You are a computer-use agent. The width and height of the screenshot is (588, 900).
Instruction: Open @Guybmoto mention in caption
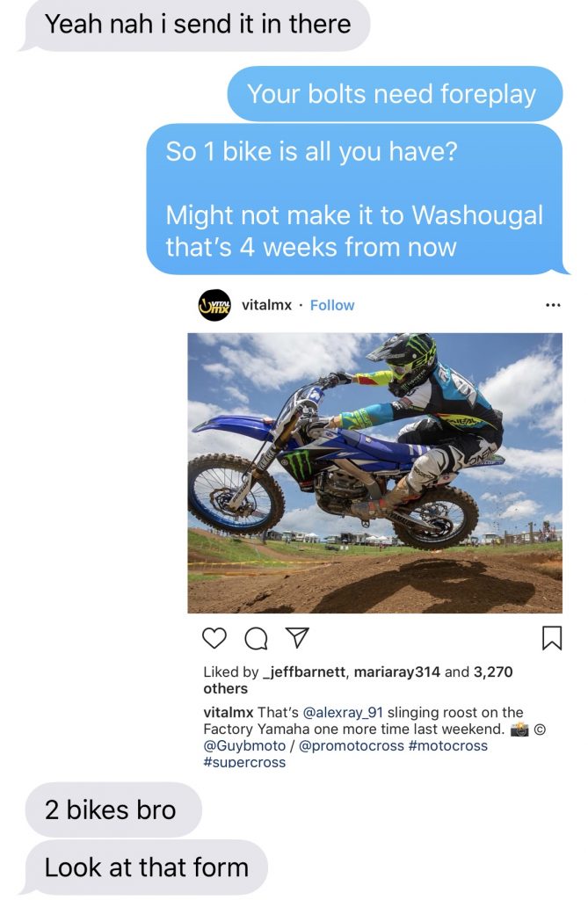pos(244,745)
